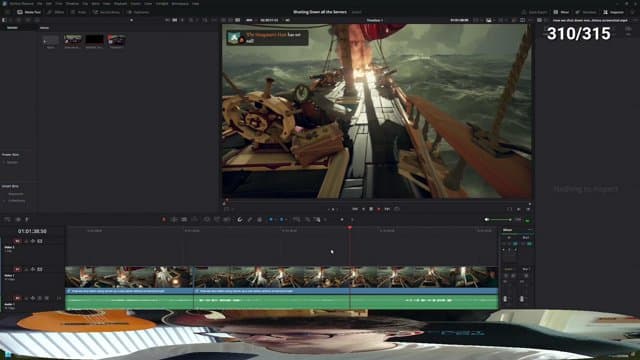Open the Workspace menu
640x360 pixels.
pyautogui.click(x=180, y=4)
